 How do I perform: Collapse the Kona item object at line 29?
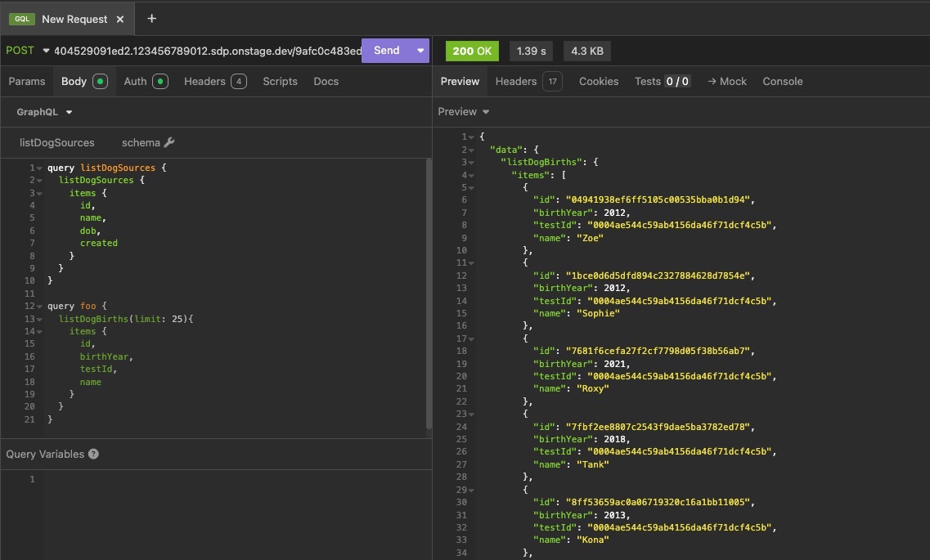pyautogui.click(x=471, y=490)
